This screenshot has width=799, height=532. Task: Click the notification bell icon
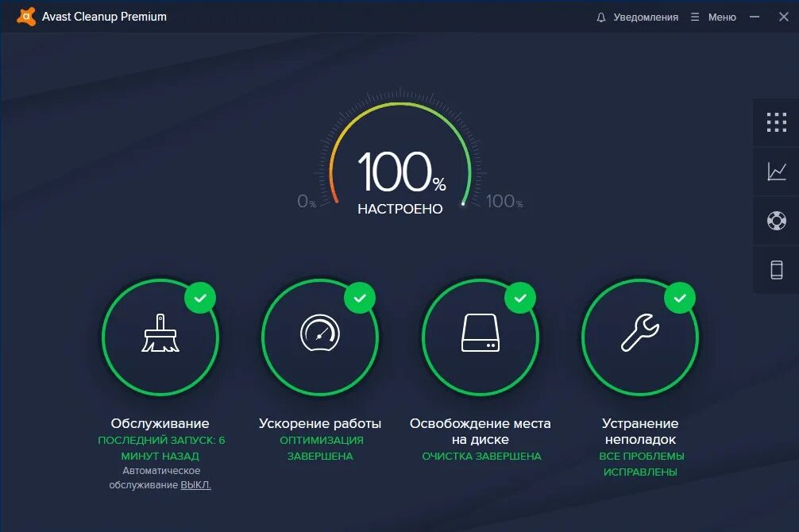click(x=600, y=16)
